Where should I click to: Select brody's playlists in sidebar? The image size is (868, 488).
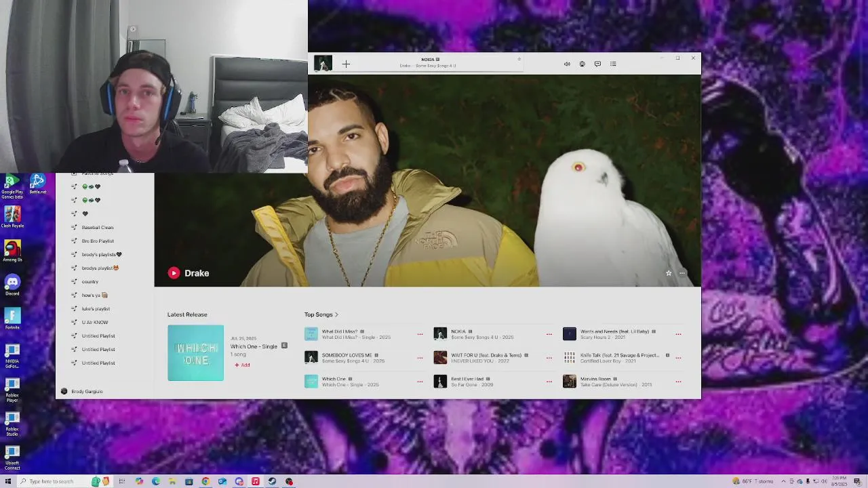coord(102,255)
